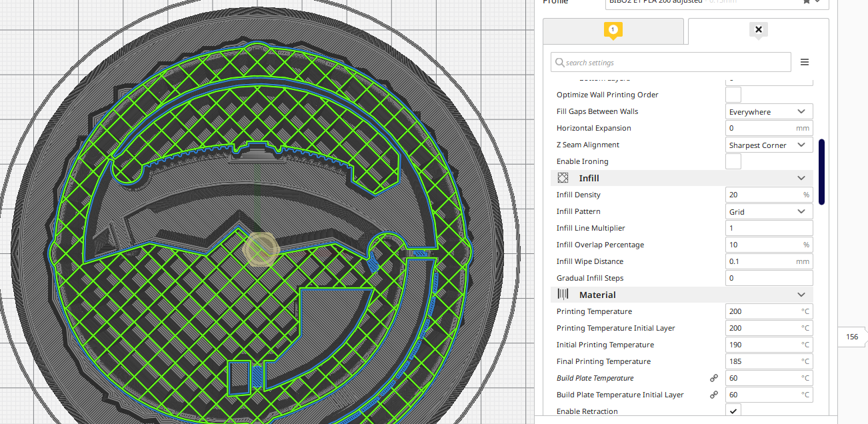The image size is (868, 424).
Task: Click link icon for Build Plate Temperature Initial Layer
Action: [x=714, y=395]
